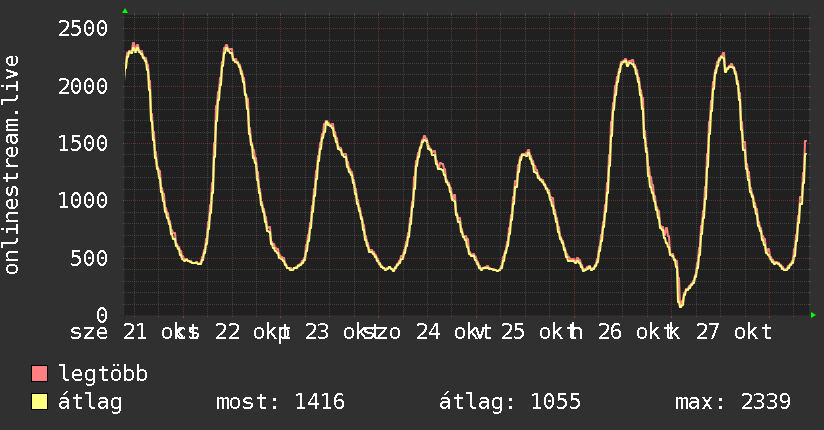This screenshot has height=430, width=824.
Task: Click the onlinestream.live vertical axis title
Action: point(11,165)
